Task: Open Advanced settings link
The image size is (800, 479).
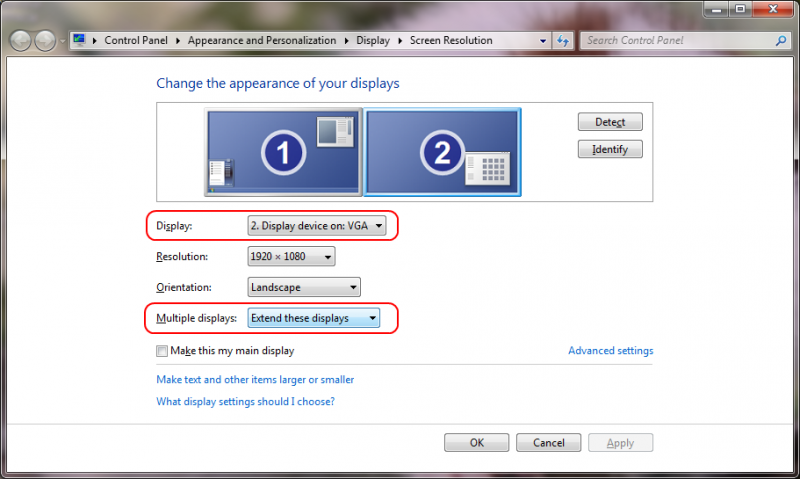Action: point(610,351)
